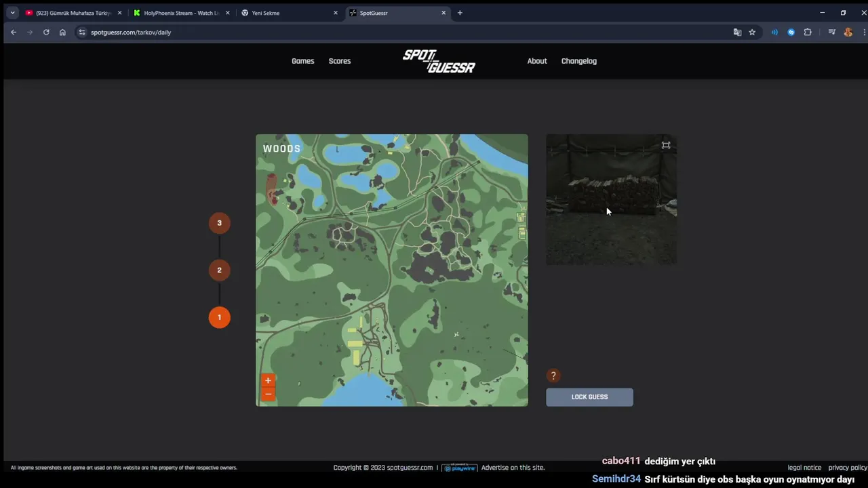Open the Changelog page
868x488 pixels.
pos(579,61)
